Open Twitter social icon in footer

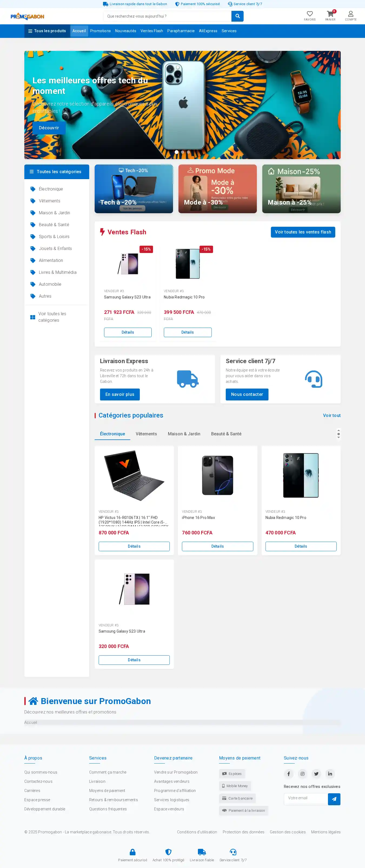(x=316, y=774)
